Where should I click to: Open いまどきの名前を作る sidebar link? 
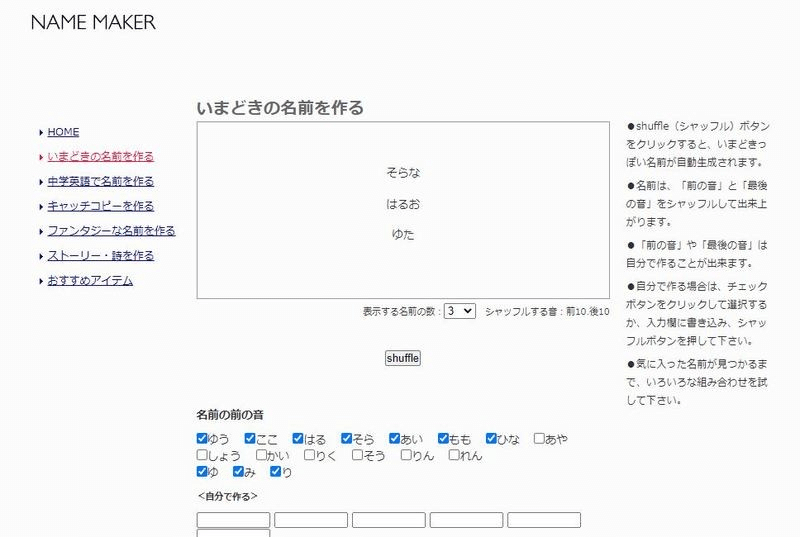101,157
